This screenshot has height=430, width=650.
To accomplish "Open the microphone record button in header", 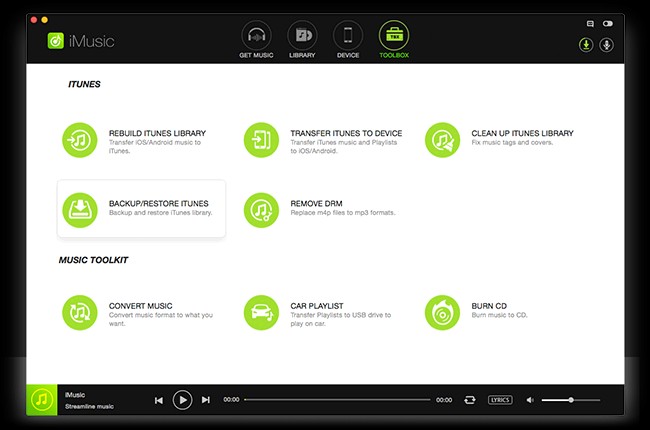I will 606,45.
